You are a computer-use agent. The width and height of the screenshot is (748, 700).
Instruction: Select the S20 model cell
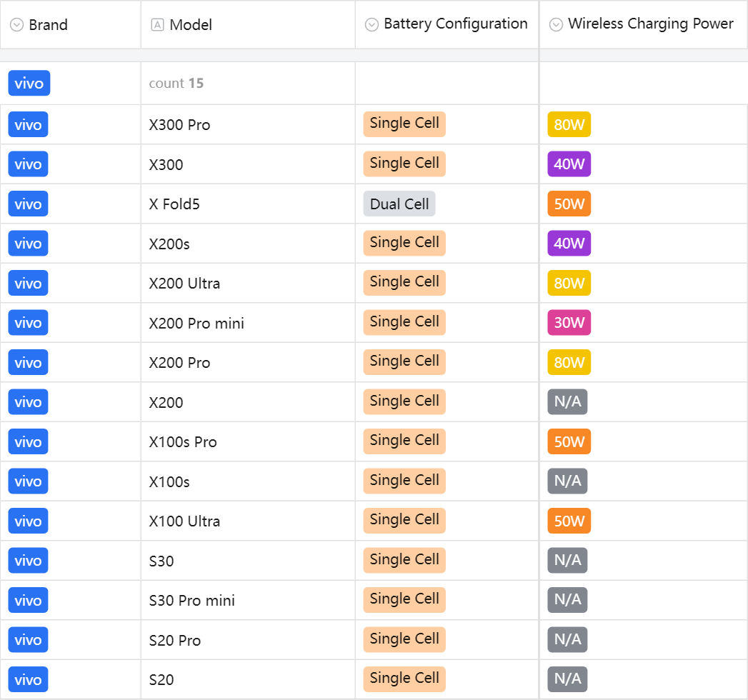coord(248,679)
